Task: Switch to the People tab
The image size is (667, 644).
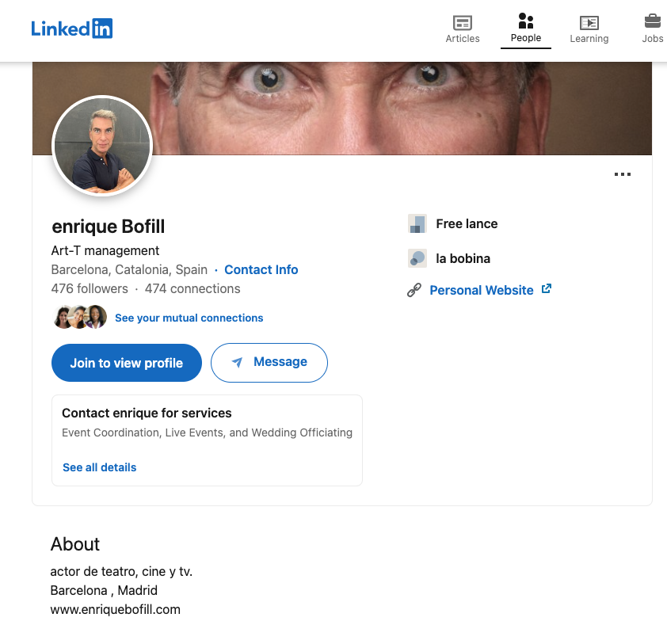Action: [526, 28]
